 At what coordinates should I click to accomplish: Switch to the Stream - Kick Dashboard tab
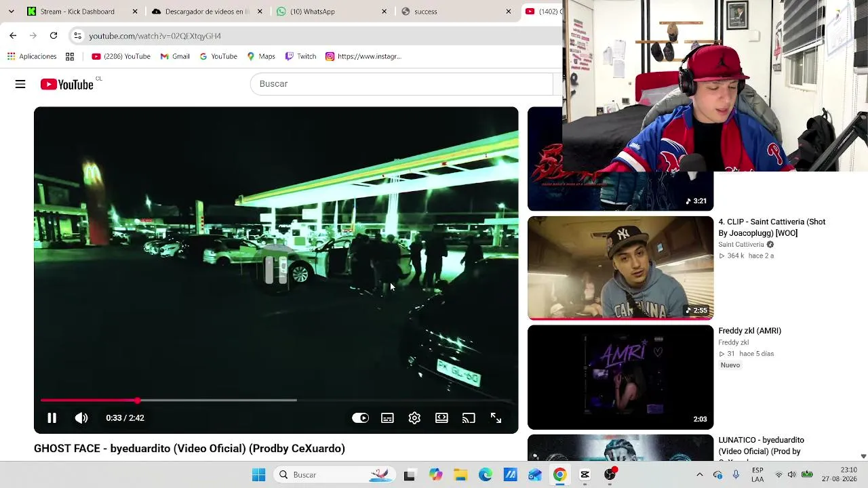77,12
